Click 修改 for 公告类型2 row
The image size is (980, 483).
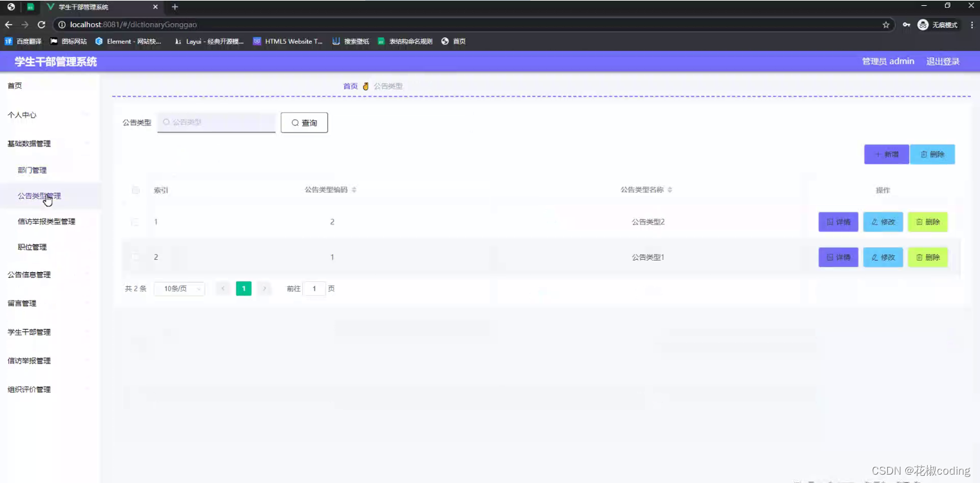[883, 222]
